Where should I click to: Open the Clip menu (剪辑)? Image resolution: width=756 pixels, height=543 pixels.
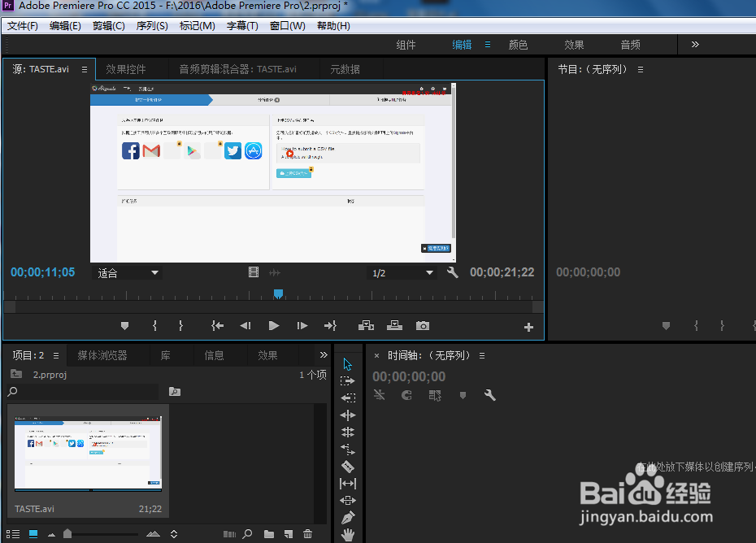(x=108, y=25)
